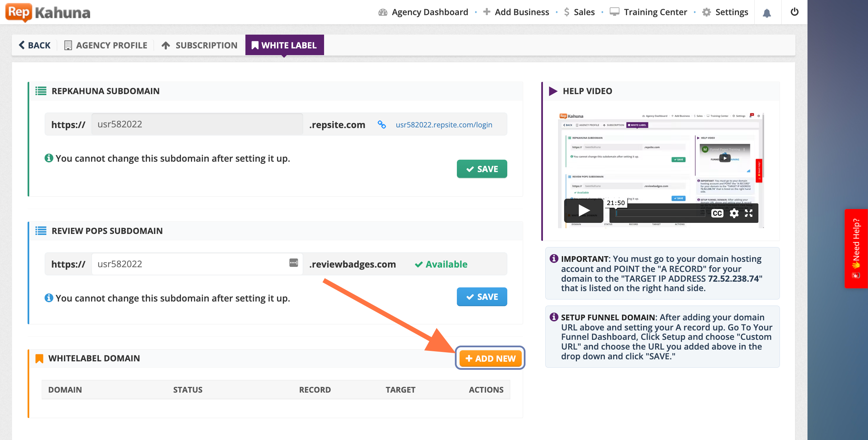Viewport: 868px width, 440px height.
Task: Click the Rep Kahuna logo
Action: tap(48, 12)
